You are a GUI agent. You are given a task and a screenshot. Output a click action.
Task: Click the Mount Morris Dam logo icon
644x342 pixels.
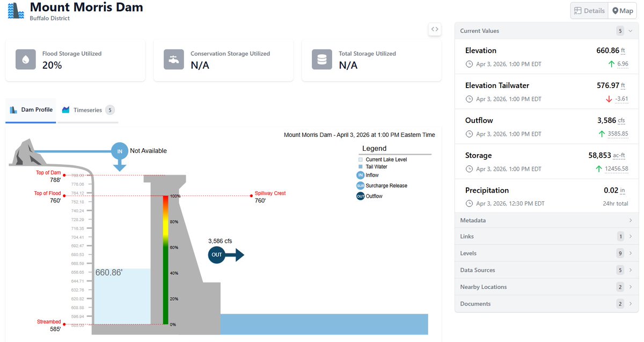pos(16,11)
